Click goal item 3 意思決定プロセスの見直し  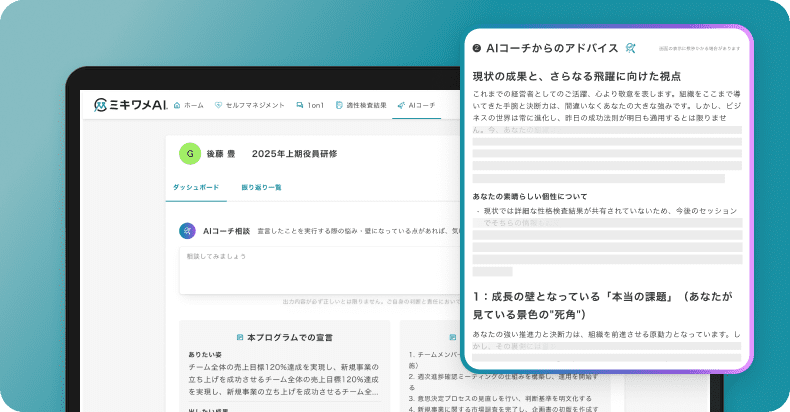(x=500, y=398)
